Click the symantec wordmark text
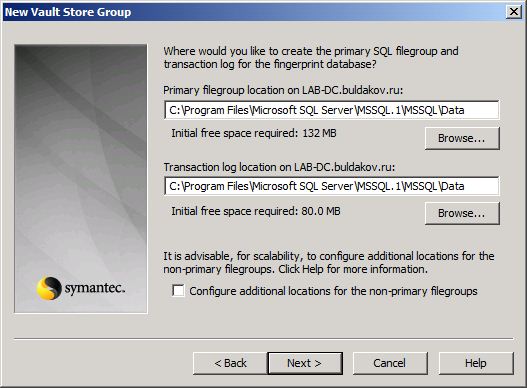The width and height of the screenshot is (527, 388). click(x=95, y=288)
